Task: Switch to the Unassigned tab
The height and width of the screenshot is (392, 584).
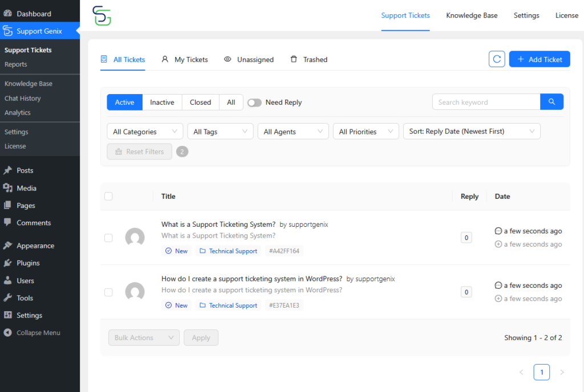Action: (x=249, y=59)
